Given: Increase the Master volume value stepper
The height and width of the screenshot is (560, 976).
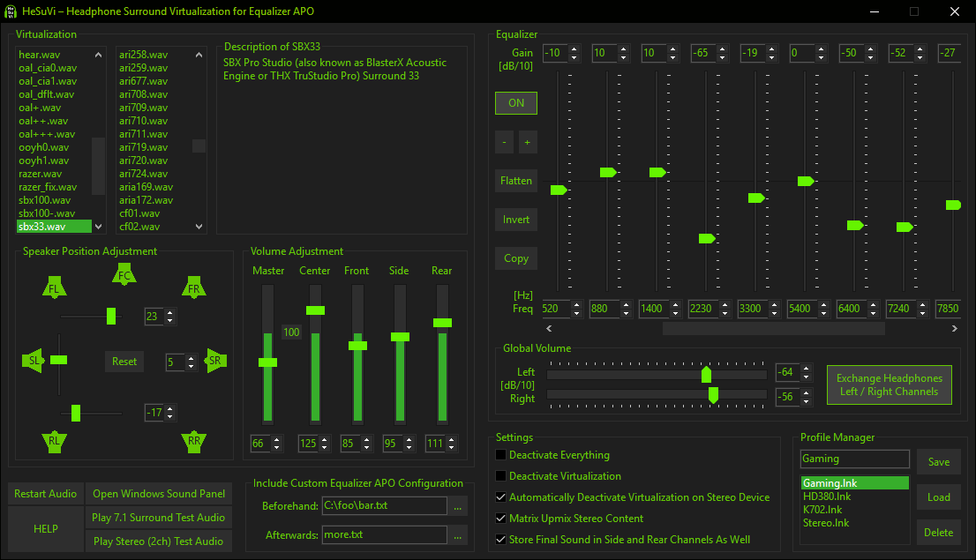Looking at the screenshot, I should click(277, 439).
